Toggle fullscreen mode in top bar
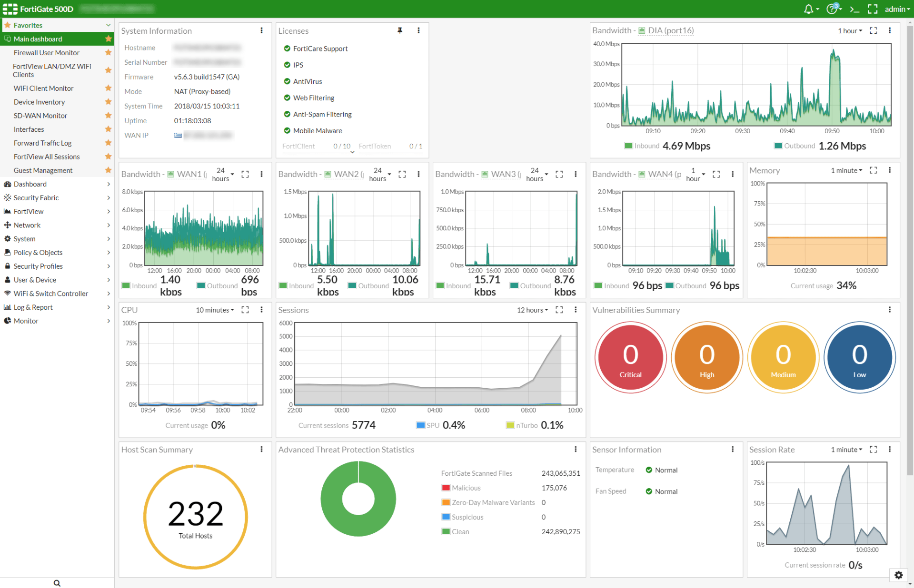 (873, 9)
